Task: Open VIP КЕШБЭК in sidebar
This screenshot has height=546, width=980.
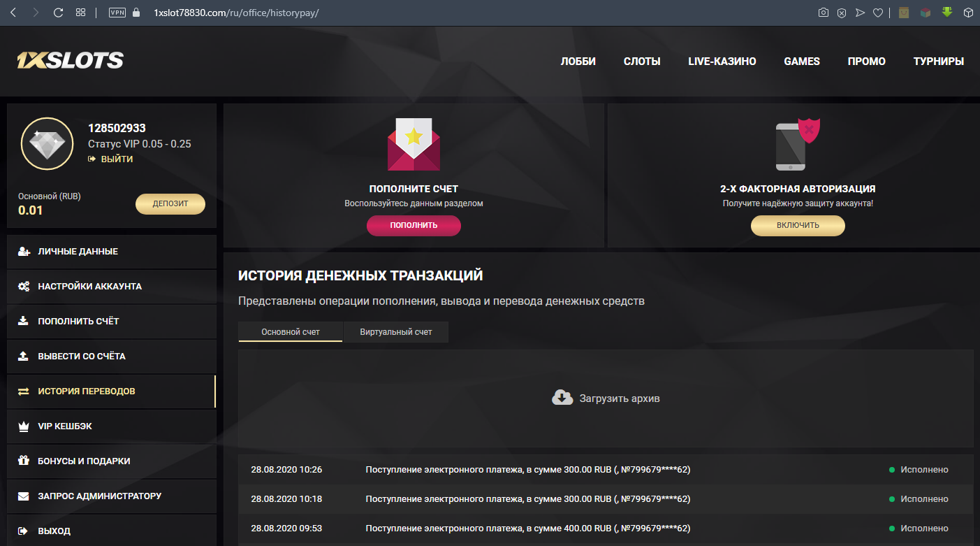Action: [x=112, y=426]
